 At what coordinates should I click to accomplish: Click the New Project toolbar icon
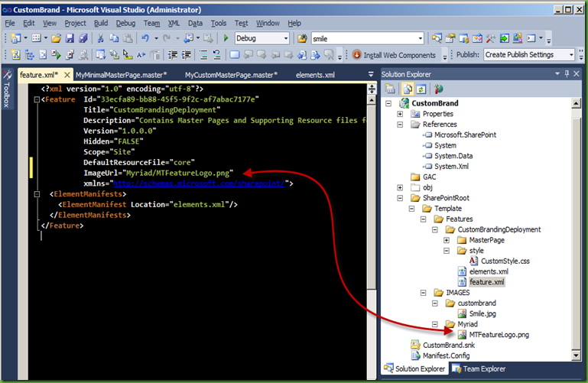16,38
